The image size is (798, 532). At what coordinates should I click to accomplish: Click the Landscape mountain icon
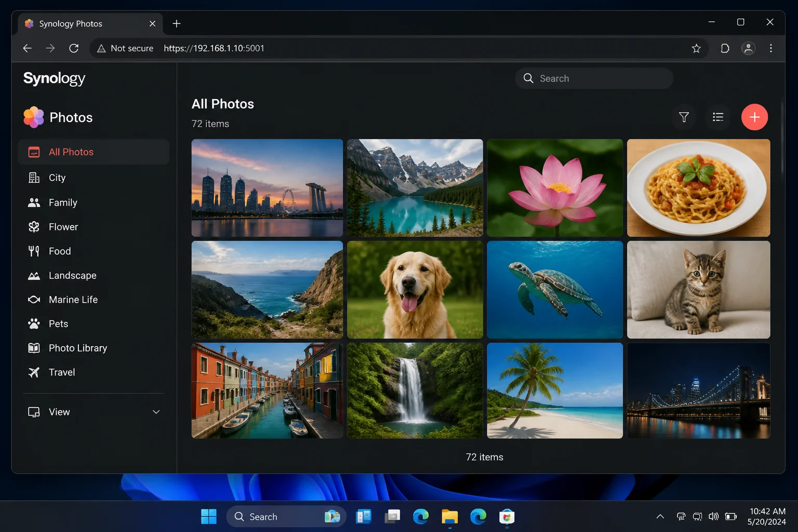point(34,275)
